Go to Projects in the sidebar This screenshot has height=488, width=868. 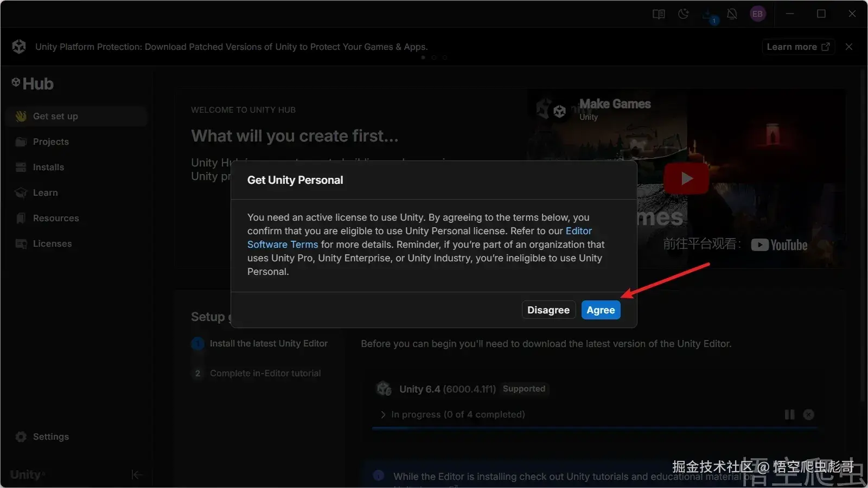point(76,142)
